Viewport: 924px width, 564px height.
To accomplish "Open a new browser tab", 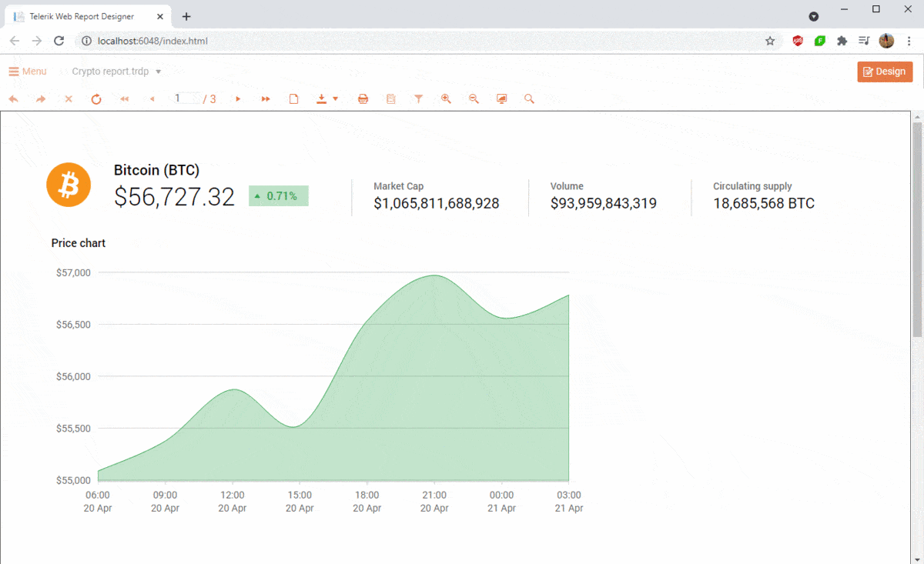I will click(186, 16).
